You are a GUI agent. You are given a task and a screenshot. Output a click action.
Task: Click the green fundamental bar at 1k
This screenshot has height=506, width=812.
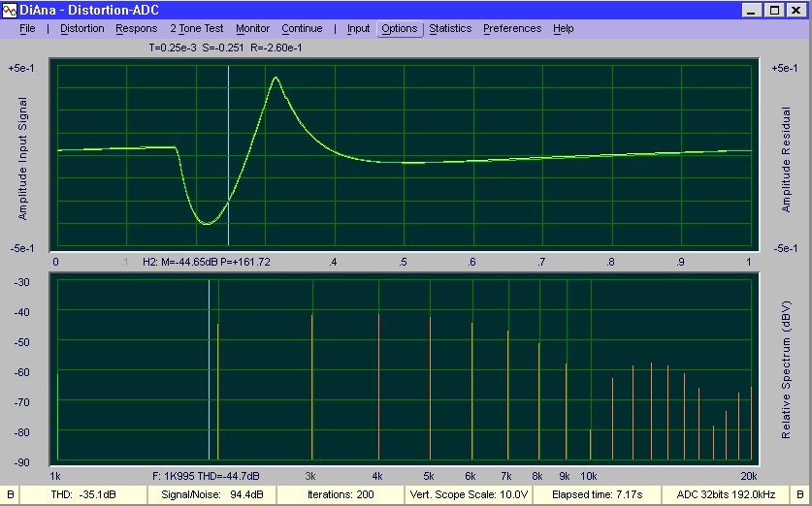[58, 417]
